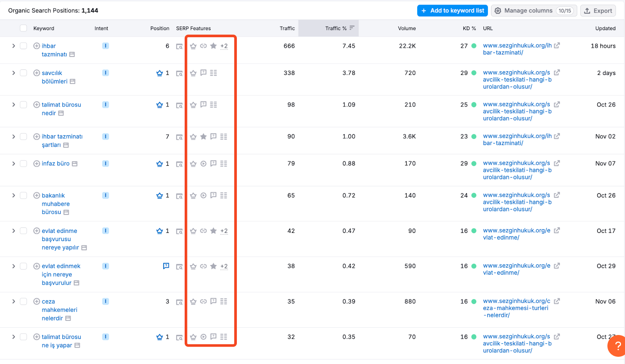This screenshot has height=364, width=625.
Task: Click the green KD dot for ceza mahkemeleri
Action: pos(474,302)
